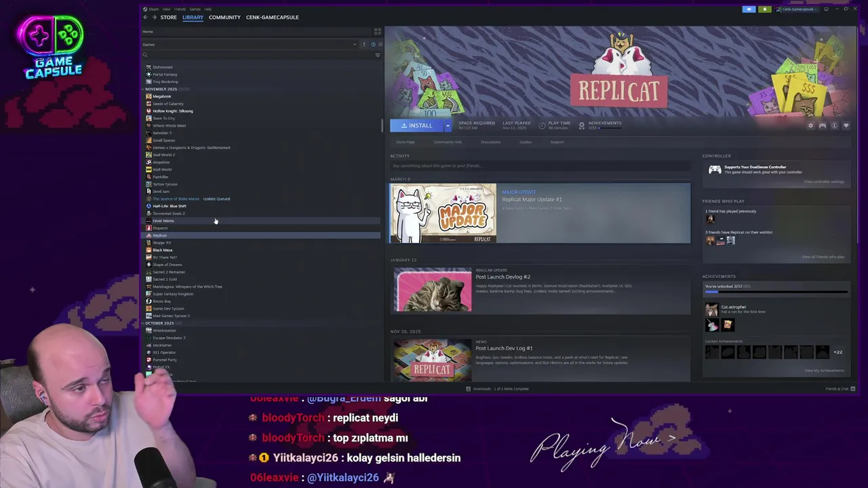Open Replicat game settings gear icon

[810, 125]
